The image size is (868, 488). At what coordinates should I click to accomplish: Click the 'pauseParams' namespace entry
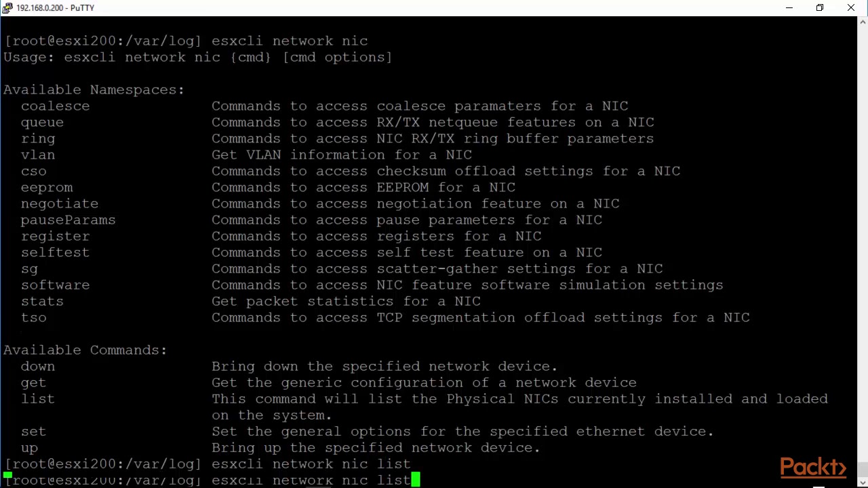[68, 220]
